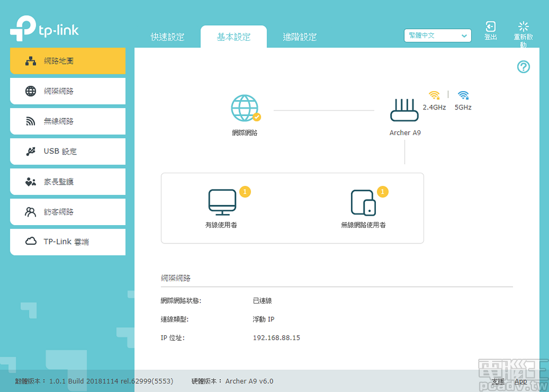
Task: Toggle the 2.4GHz wireless band icon
Action: [x=434, y=95]
